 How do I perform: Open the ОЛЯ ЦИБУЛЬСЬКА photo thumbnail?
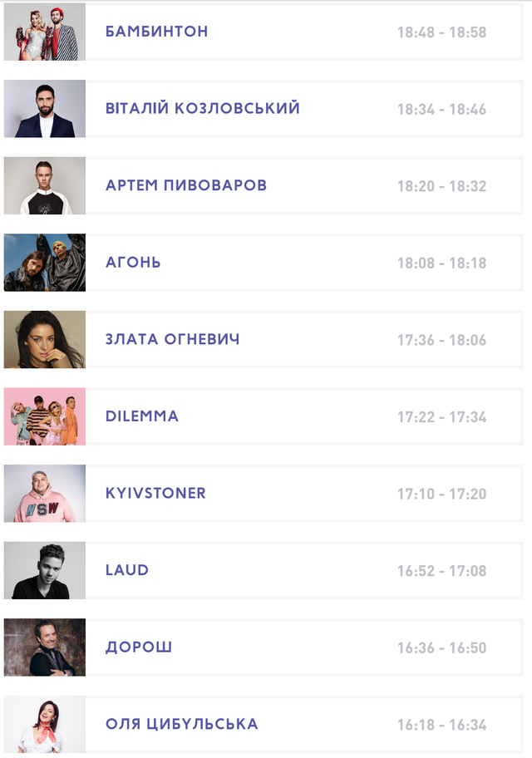[x=45, y=724]
